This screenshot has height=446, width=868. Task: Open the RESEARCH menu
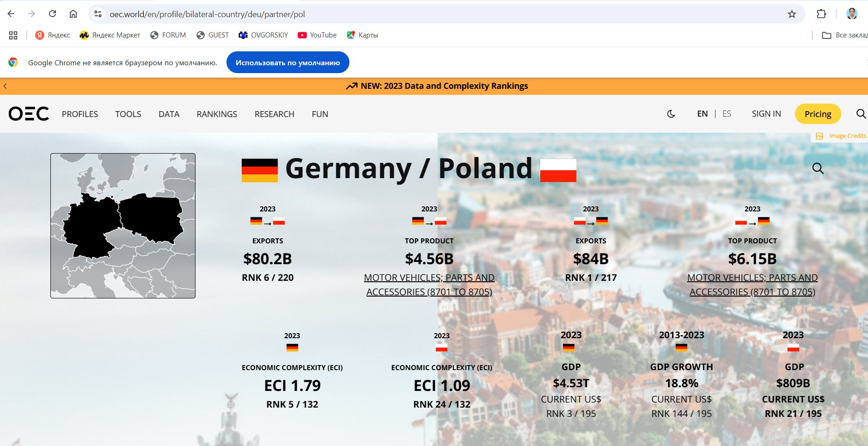pyautogui.click(x=274, y=114)
